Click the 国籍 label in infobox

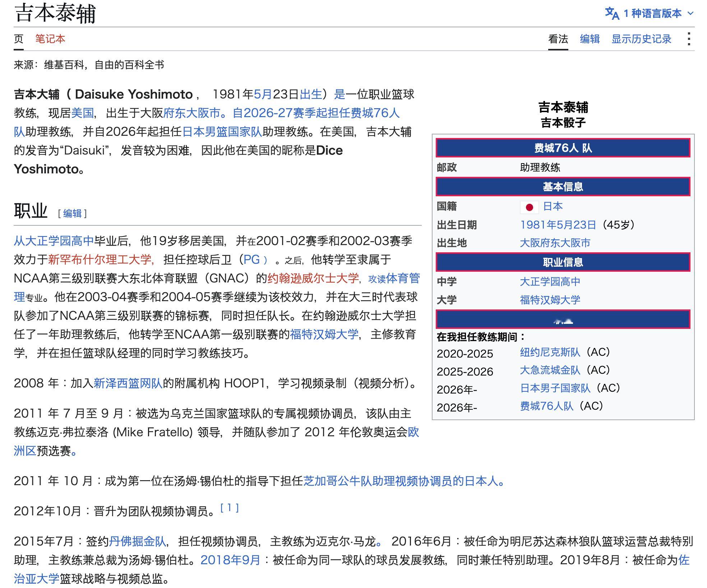[x=447, y=206]
